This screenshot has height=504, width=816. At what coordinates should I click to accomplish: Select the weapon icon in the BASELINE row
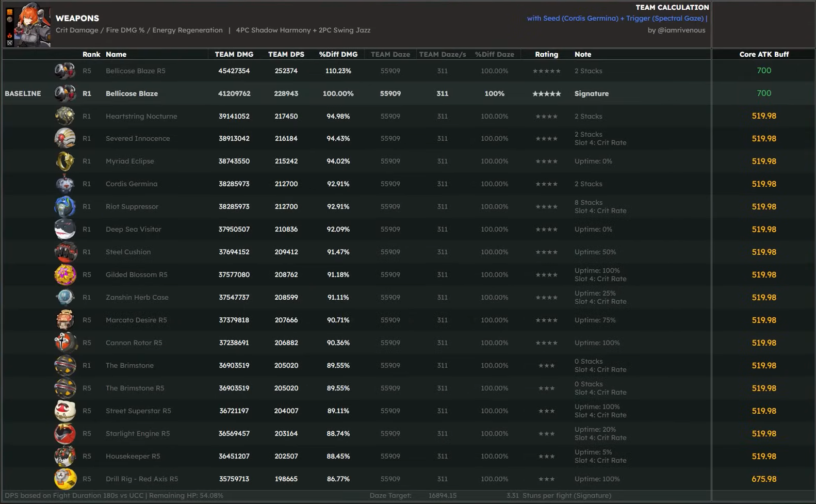click(x=65, y=93)
